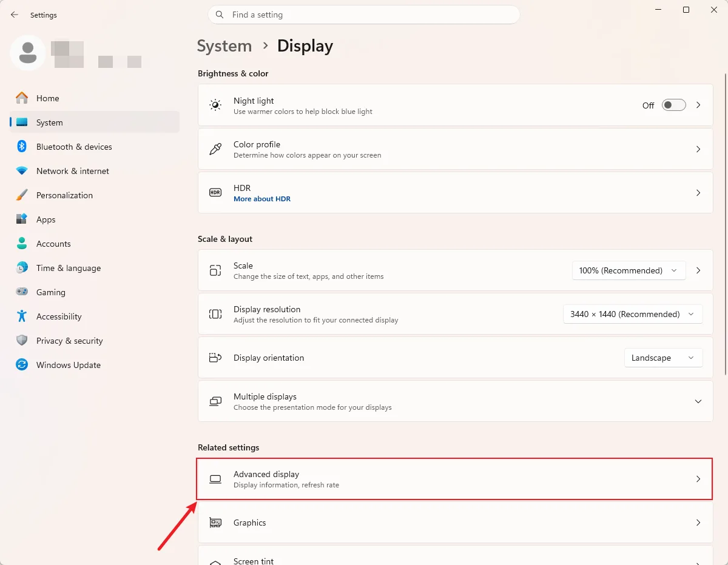Image resolution: width=728 pixels, height=565 pixels.
Task: Click the back arrow in Settings title bar
Action: 15,15
